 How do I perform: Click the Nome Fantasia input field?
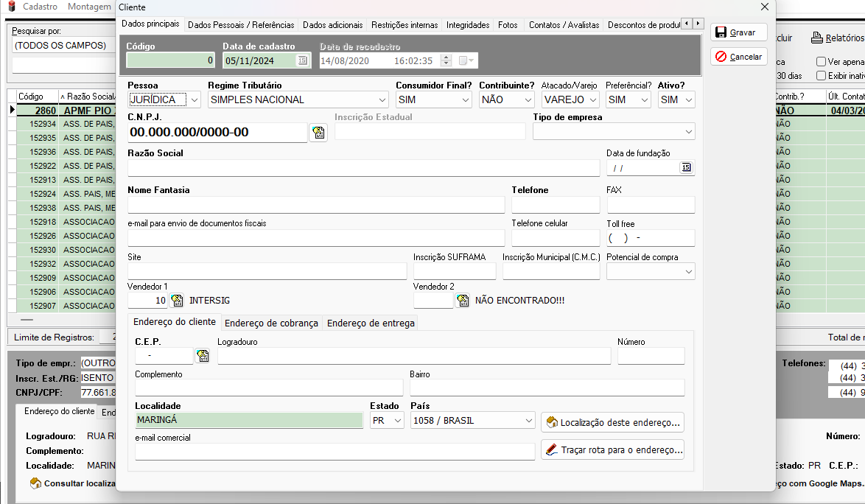(x=316, y=205)
